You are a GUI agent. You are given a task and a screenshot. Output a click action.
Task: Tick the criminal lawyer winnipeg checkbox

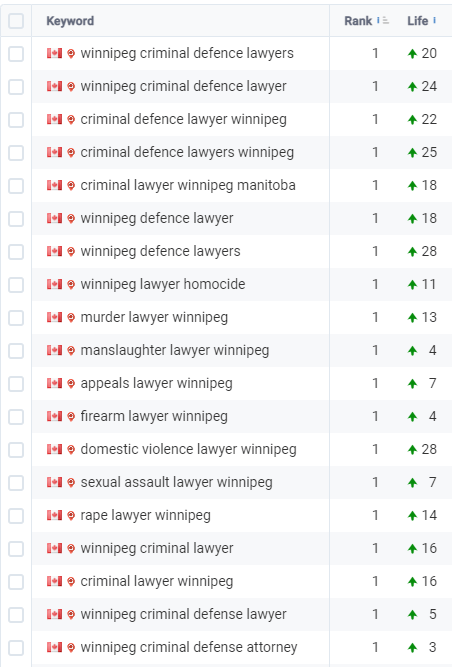pos(16,582)
